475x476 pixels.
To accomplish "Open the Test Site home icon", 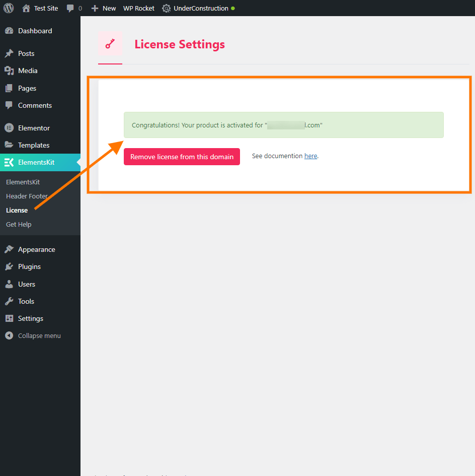I will pyautogui.click(x=26, y=8).
